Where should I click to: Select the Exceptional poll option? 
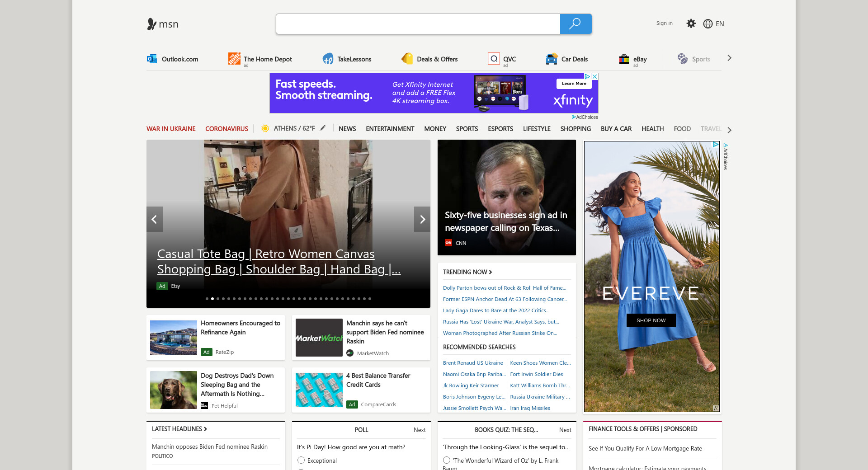click(301, 460)
